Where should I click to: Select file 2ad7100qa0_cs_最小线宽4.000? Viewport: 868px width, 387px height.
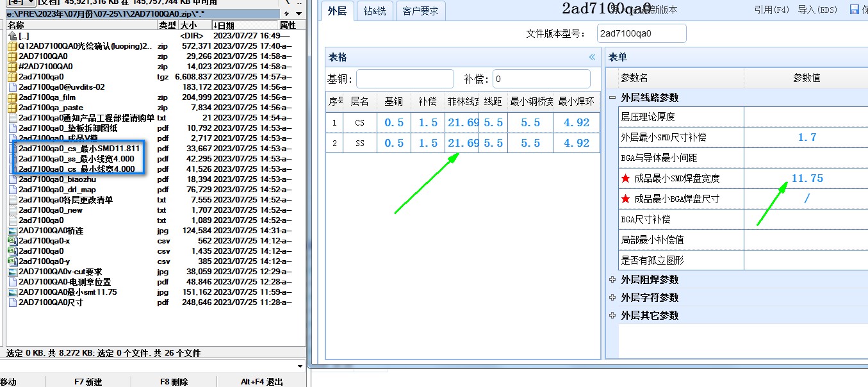(x=76, y=169)
